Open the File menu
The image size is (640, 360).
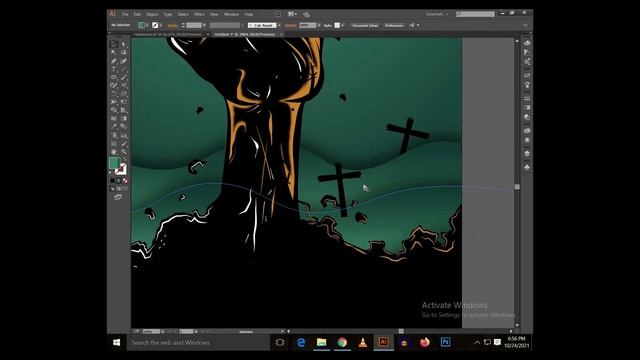(x=125, y=14)
